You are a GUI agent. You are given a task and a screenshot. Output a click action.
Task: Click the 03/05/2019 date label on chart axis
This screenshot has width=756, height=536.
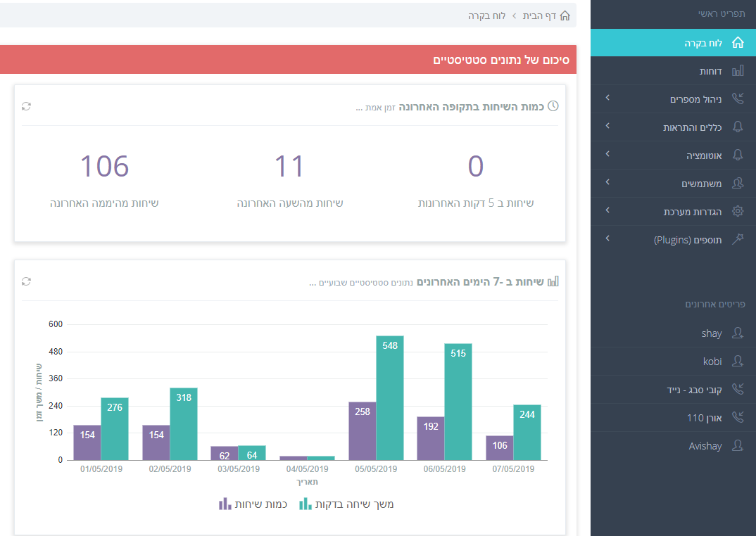point(239,469)
